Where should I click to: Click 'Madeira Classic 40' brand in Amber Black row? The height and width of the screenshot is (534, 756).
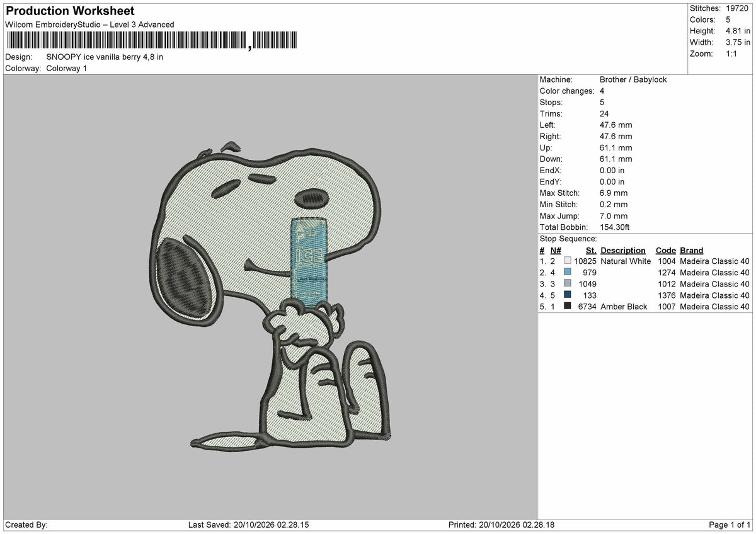pyautogui.click(x=714, y=307)
